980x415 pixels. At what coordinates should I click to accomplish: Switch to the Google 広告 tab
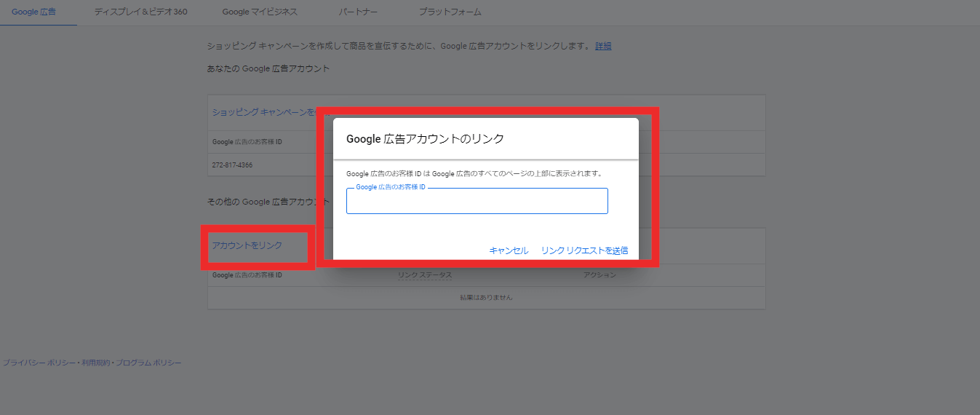[33, 12]
